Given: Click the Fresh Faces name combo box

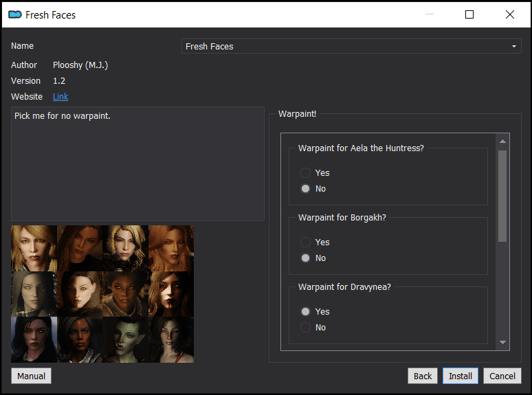Looking at the screenshot, I should (x=351, y=46).
